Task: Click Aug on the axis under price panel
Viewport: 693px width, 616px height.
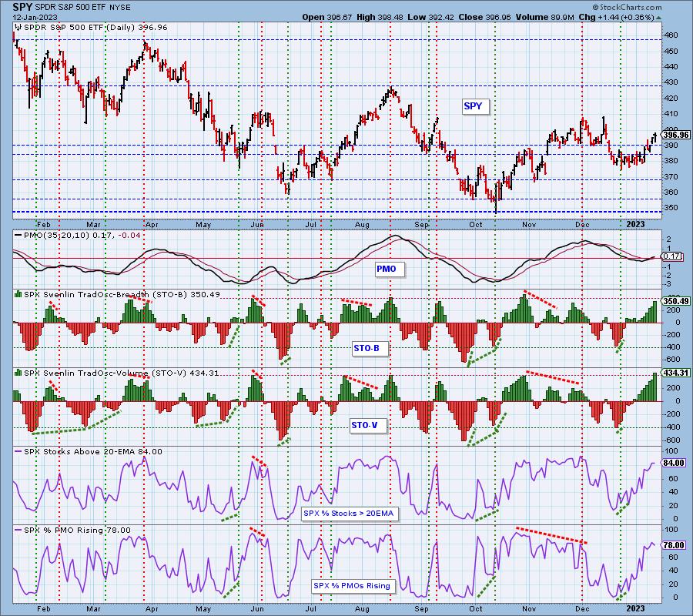Action: [x=362, y=225]
